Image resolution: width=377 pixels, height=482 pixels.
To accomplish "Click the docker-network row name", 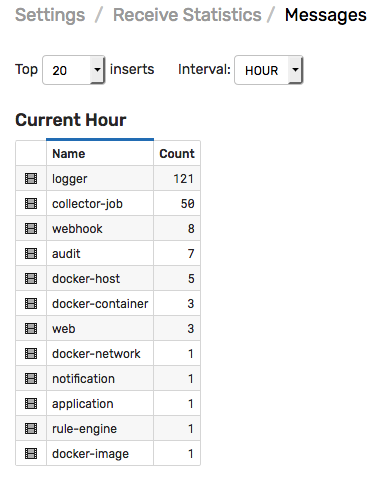I will pyautogui.click(x=96, y=354).
